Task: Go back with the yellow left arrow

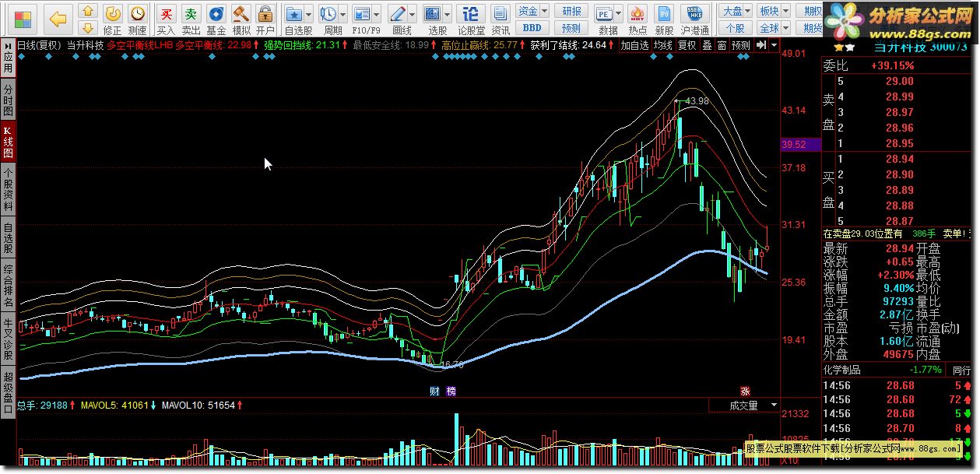Action: (x=59, y=19)
